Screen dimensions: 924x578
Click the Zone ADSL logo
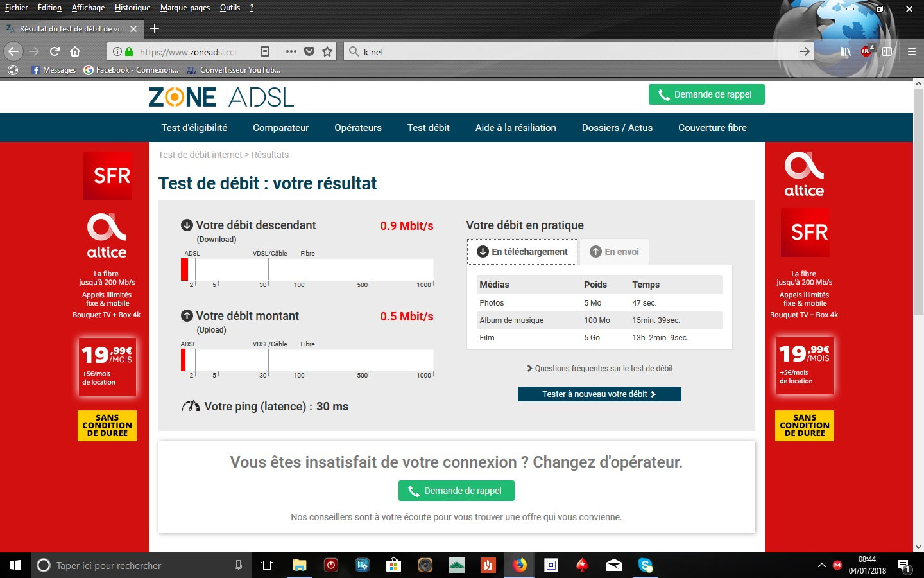click(221, 97)
